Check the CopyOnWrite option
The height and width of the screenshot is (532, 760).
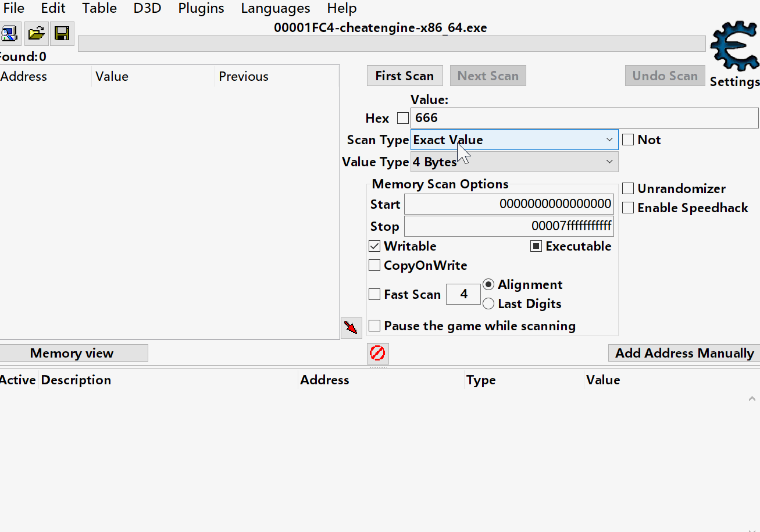click(375, 265)
